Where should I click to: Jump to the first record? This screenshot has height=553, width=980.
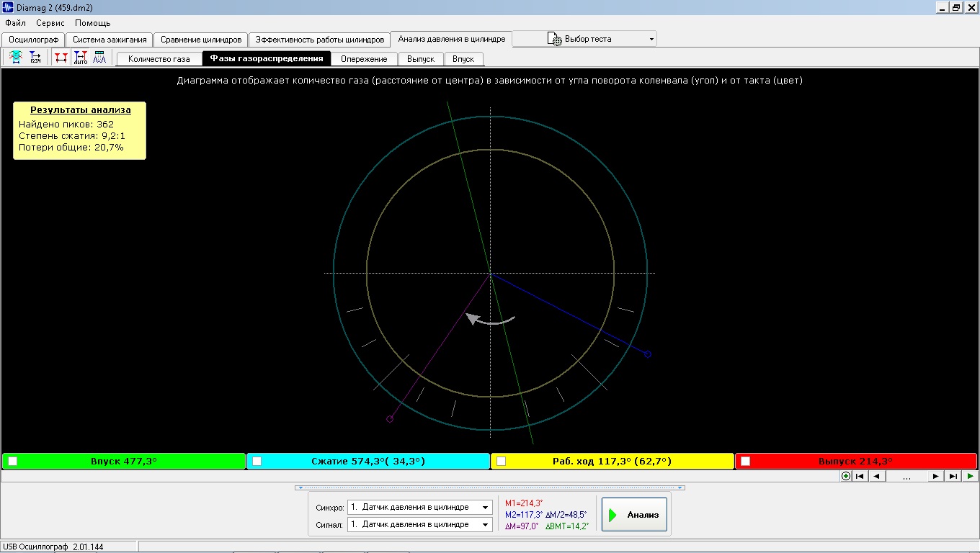[x=860, y=476]
